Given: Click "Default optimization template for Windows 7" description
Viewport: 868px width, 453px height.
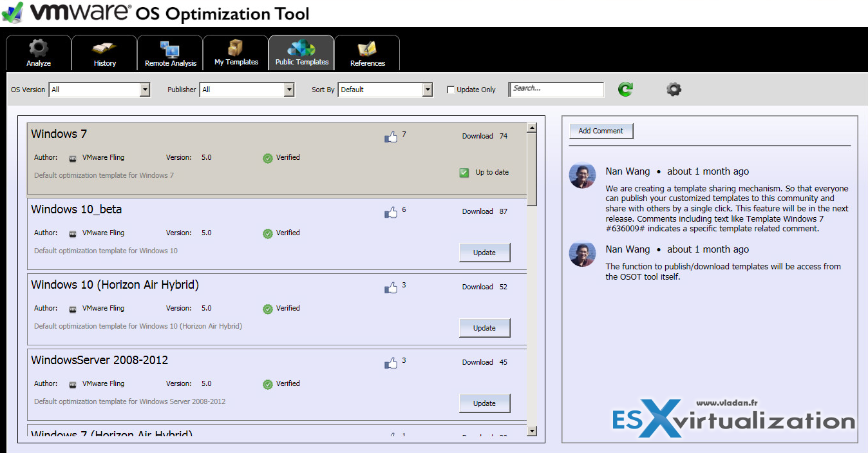Looking at the screenshot, I should pyautogui.click(x=104, y=175).
